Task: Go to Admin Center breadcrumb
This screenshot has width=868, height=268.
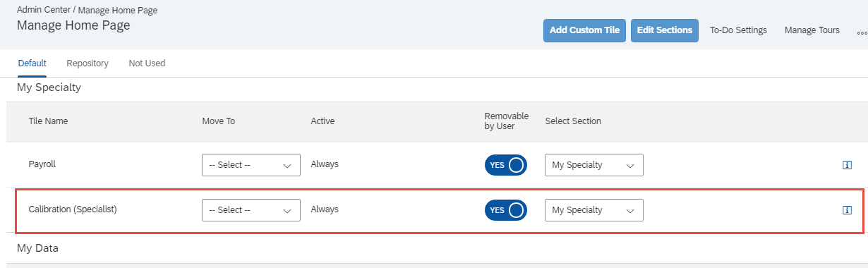Action: click(44, 11)
